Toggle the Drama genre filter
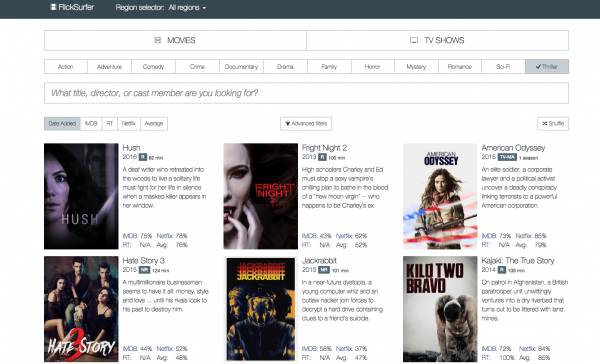The height and width of the screenshot is (364, 600). click(285, 67)
